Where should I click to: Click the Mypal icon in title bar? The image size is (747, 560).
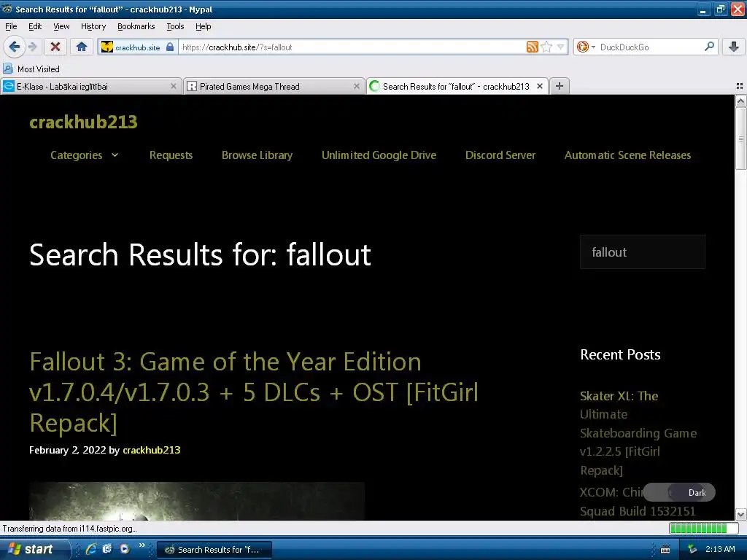pos(7,9)
